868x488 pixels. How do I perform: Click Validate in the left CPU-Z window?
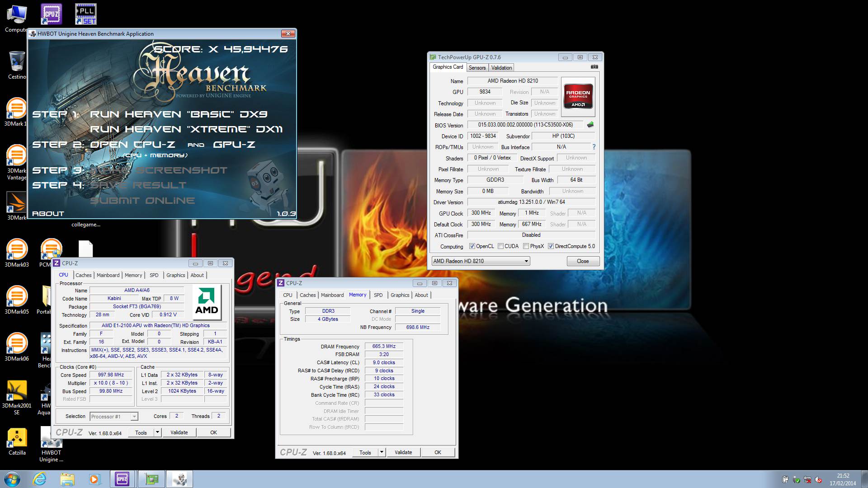[x=179, y=432]
